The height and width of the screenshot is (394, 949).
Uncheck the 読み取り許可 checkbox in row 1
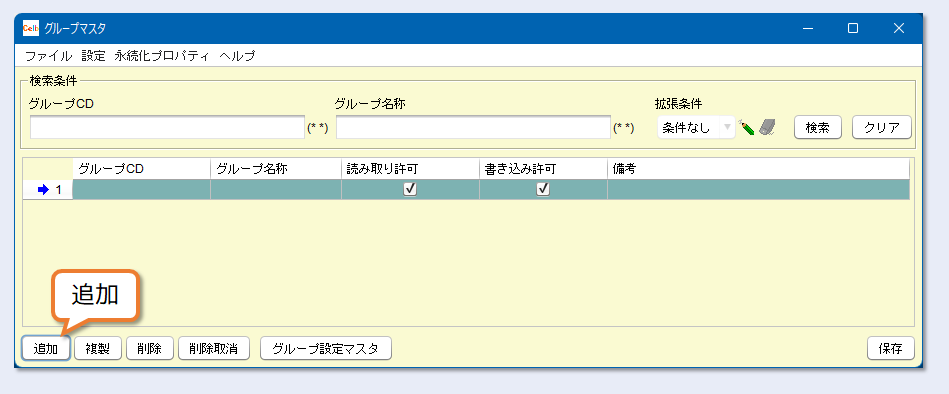point(410,189)
